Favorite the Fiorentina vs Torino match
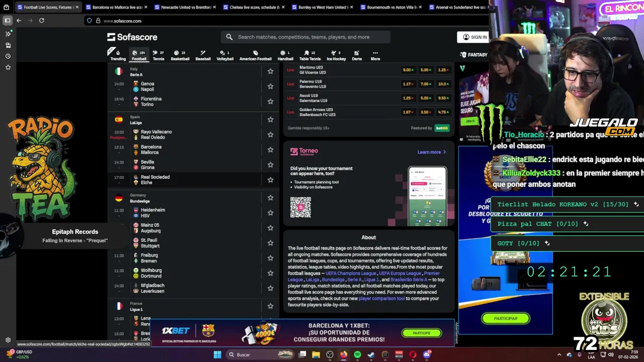This screenshot has height=362, width=644. [270, 102]
